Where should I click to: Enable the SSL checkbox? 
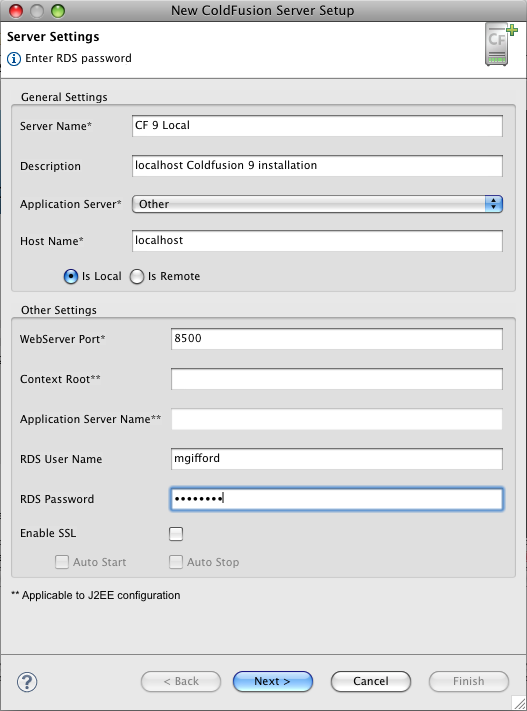point(176,534)
